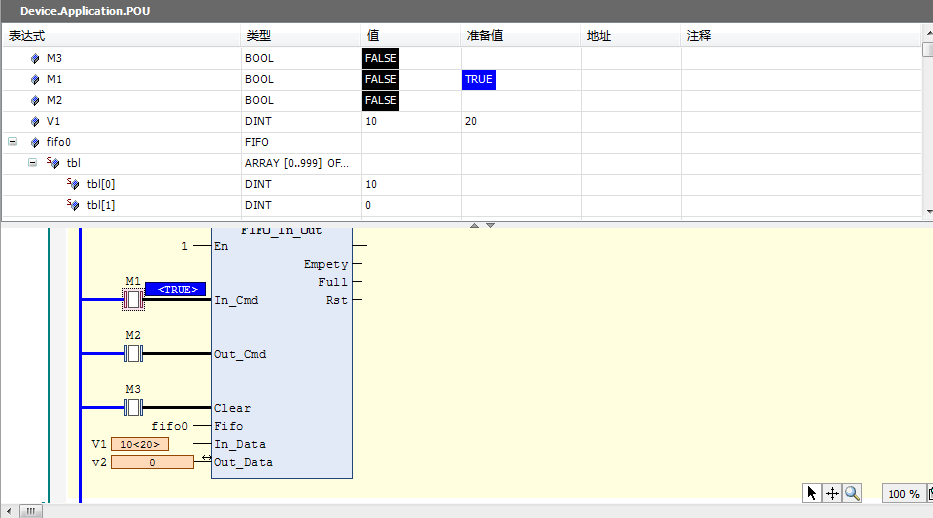Image resolution: width=933 pixels, height=518 pixels.
Task: Click the scroll up arrow in watch table
Action: click(928, 32)
